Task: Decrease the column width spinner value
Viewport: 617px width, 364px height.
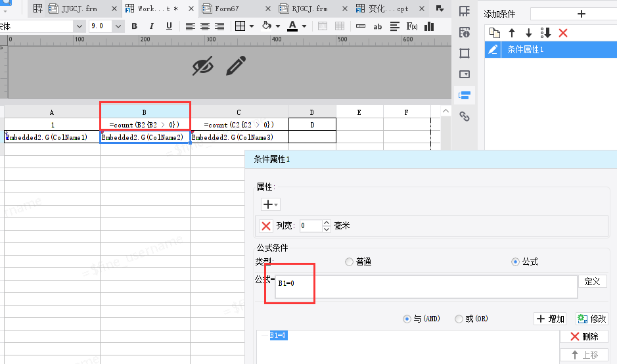Action: point(327,229)
